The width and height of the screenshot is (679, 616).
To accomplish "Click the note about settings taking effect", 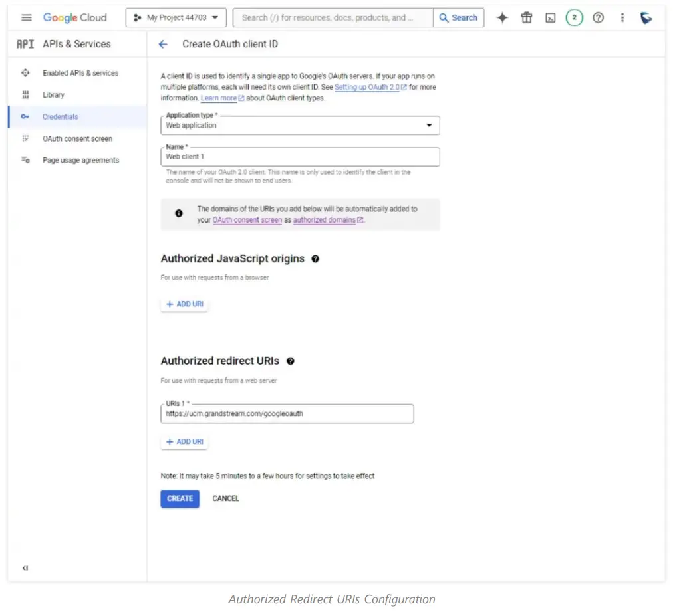I will (x=267, y=476).
